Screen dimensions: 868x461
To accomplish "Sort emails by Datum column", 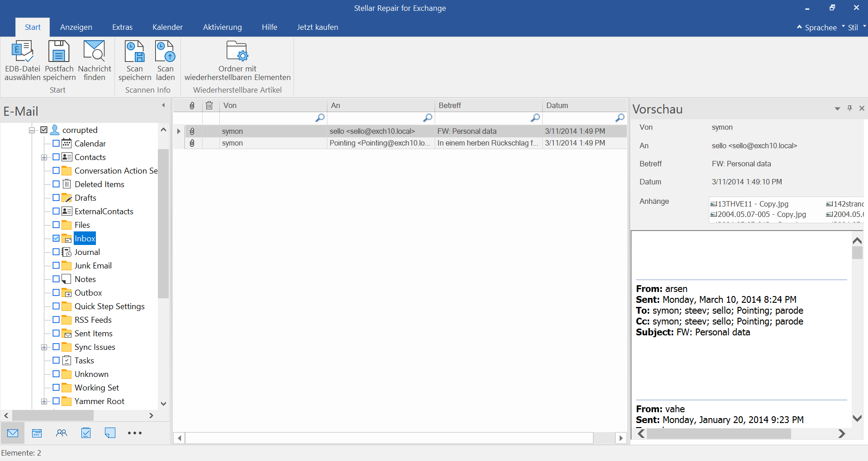I will click(x=584, y=105).
